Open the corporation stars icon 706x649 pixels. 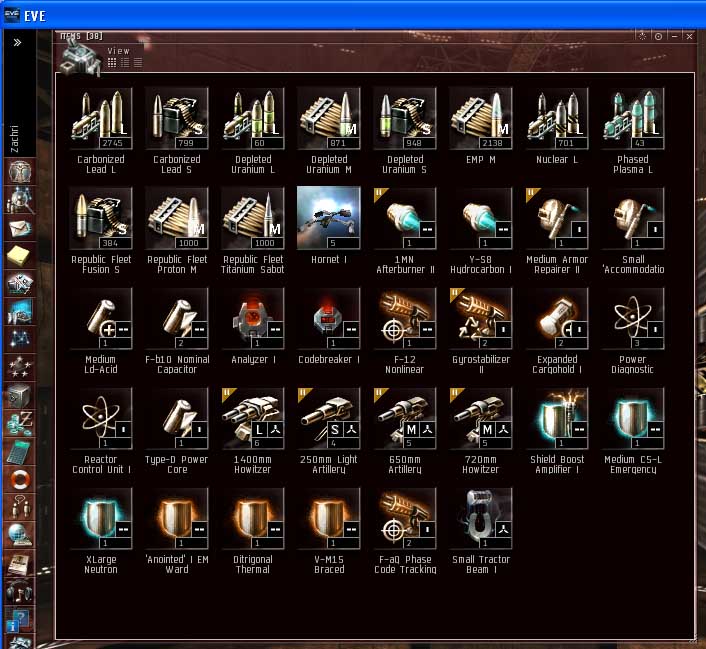pos(20,367)
